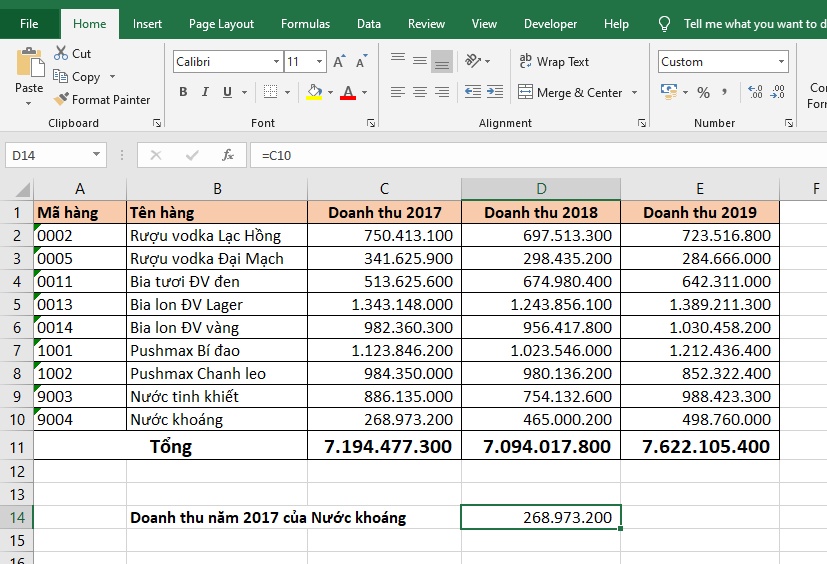Click the Increase Decimal icon
This screenshot has height=564, width=827.
pos(754,93)
